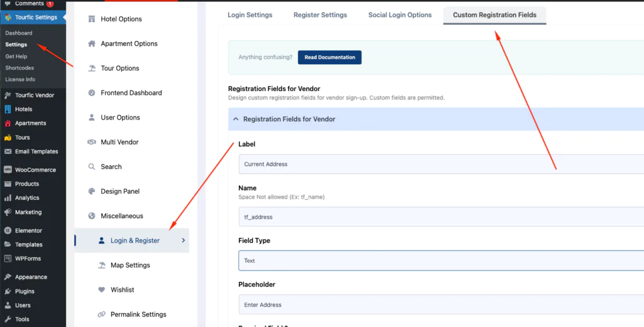
Task: Switch to the Register Settings tab
Action: click(x=320, y=15)
